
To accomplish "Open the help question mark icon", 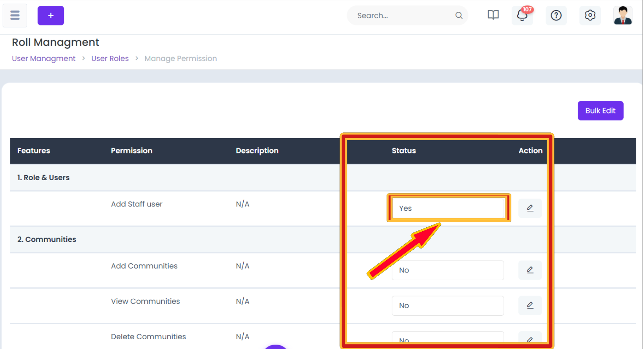I will 556,15.
